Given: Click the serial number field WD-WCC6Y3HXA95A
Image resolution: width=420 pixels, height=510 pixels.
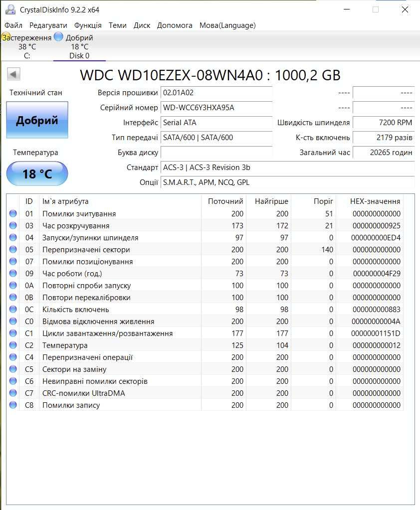Looking at the screenshot, I should click(216, 108).
